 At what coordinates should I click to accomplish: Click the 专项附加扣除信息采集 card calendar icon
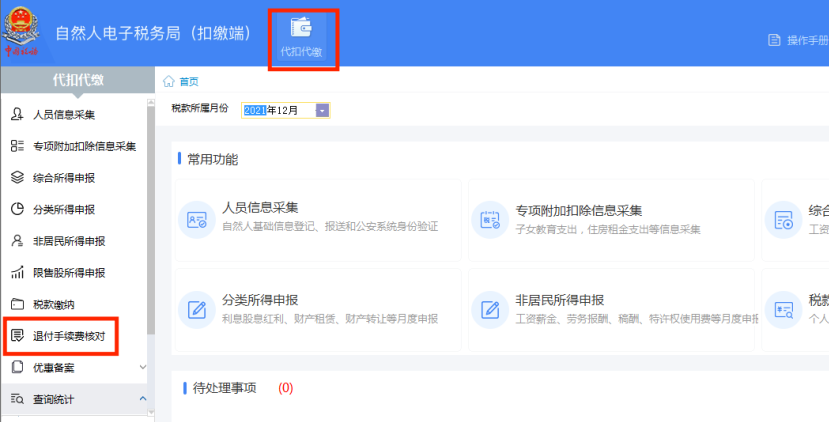click(x=490, y=220)
